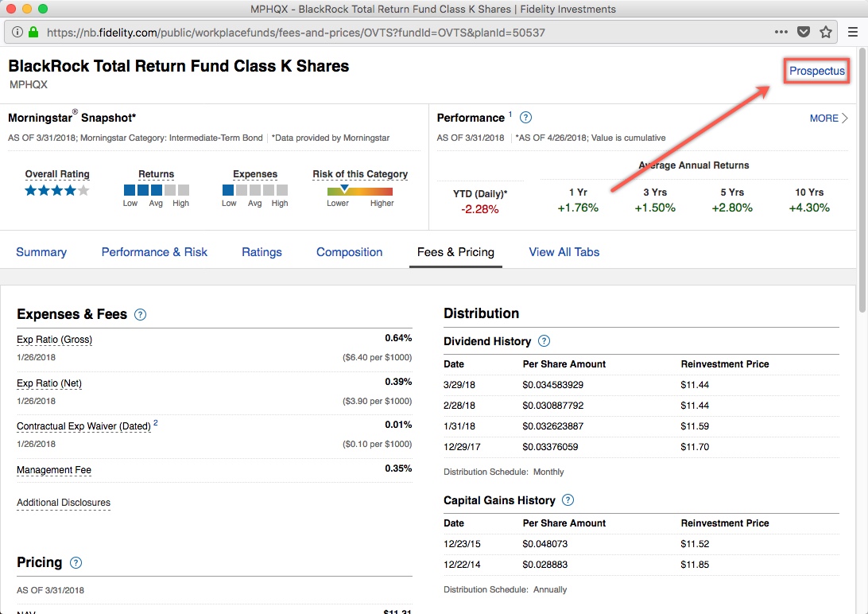Viewport: 868px width, 614px height.
Task: Expand Additional Disclosures
Action: pos(64,503)
